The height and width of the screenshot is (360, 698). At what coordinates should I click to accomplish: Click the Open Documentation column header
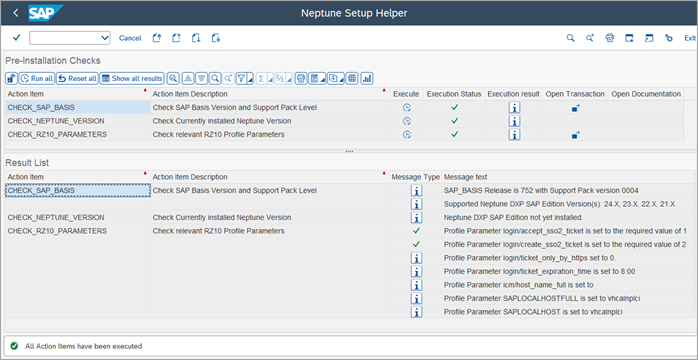point(646,94)
